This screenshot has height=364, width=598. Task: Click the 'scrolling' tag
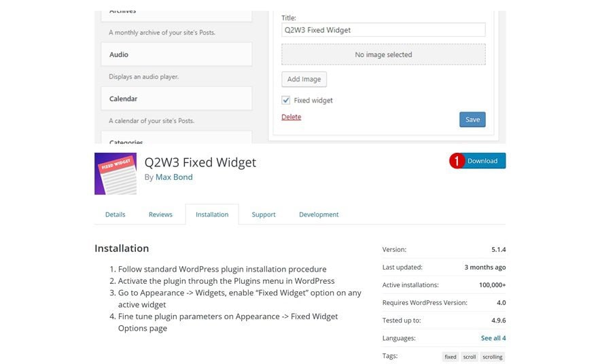point(492,357)
